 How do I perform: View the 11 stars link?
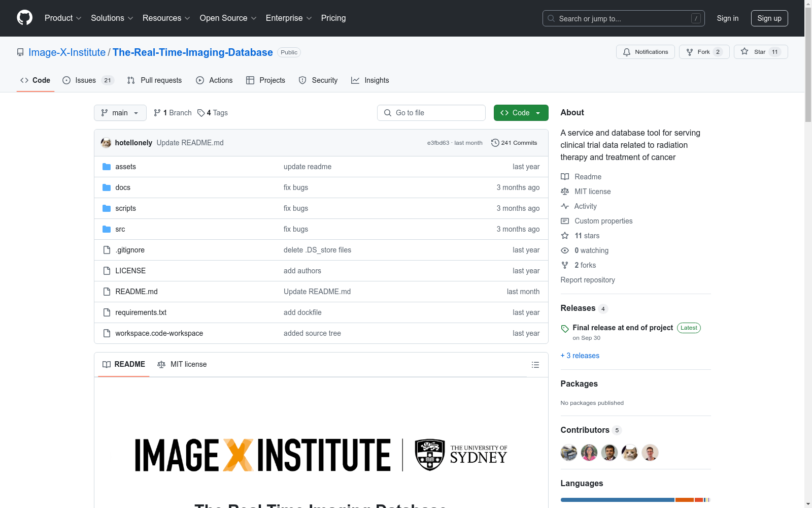pos(581,236)
